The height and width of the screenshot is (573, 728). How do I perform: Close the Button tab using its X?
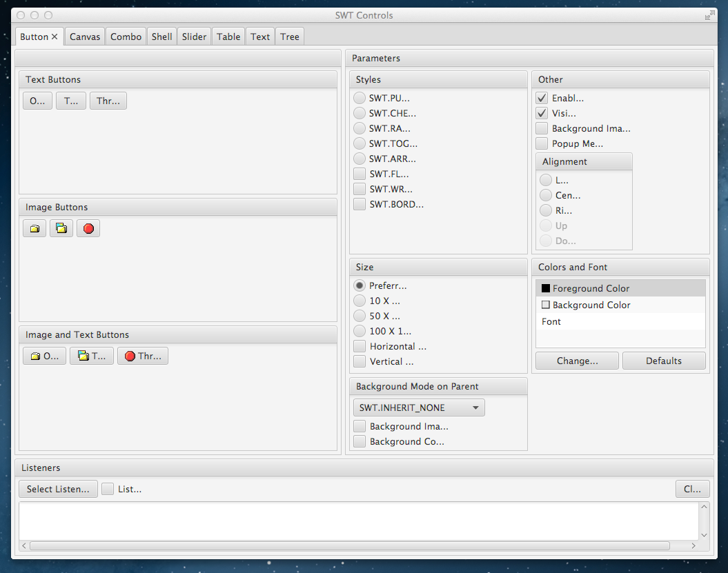(55, 37)
